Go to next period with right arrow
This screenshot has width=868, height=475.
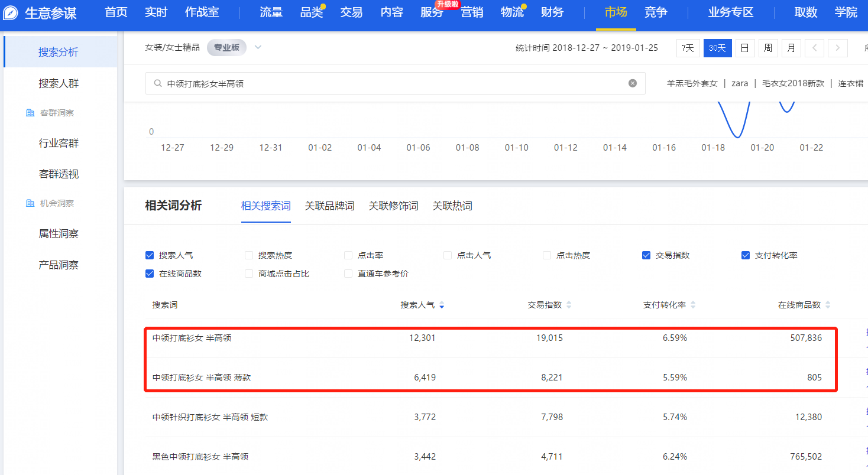click(837, 48)
